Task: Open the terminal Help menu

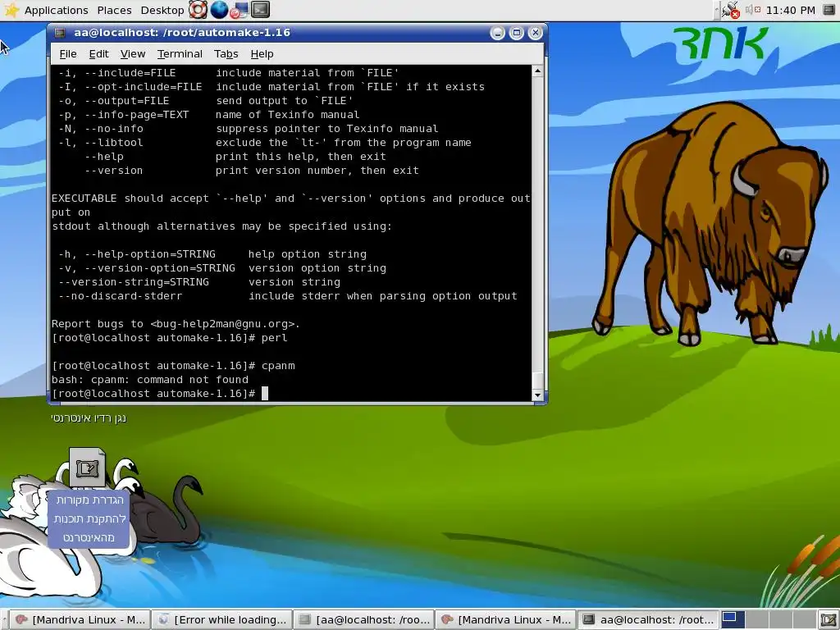Action: click(x=262, y=53)
